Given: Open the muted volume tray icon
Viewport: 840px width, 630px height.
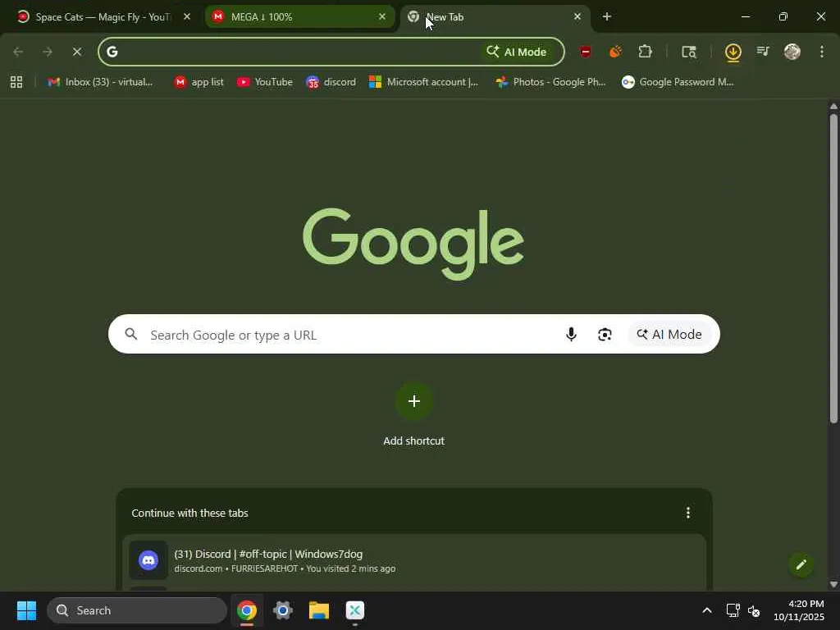Looking at the screenshot, I should (754, 610).
